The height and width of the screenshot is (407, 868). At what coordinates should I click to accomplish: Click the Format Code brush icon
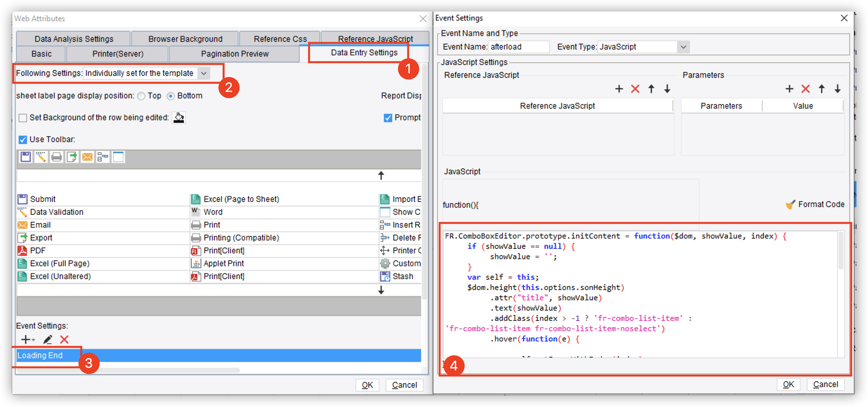pyautogui.click(x=790, y=204)
